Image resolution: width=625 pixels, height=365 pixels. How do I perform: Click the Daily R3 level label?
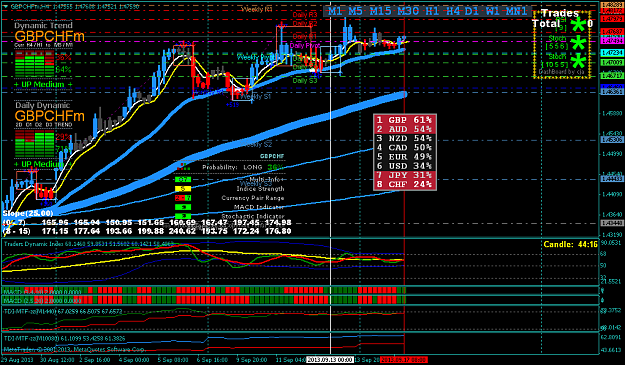pyautogui.click(x=305, y=15)
